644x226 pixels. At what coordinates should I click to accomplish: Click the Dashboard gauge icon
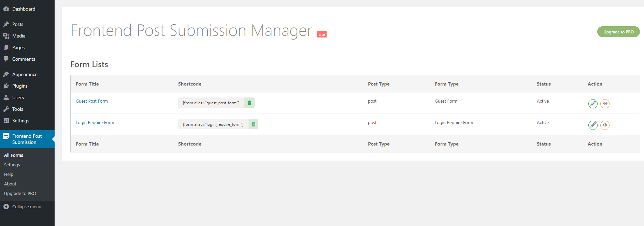6,9
